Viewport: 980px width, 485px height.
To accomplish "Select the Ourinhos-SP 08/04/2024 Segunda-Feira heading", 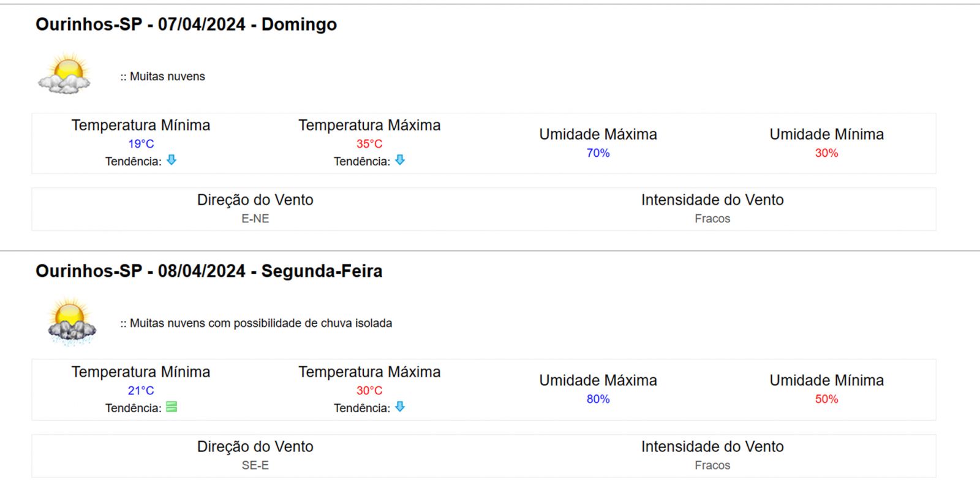I will point(209,271).
